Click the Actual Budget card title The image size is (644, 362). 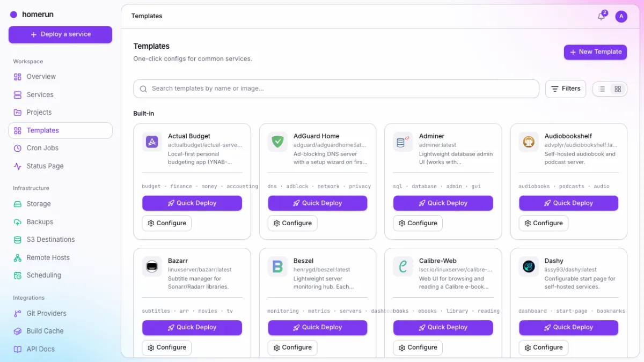(189, 136)
